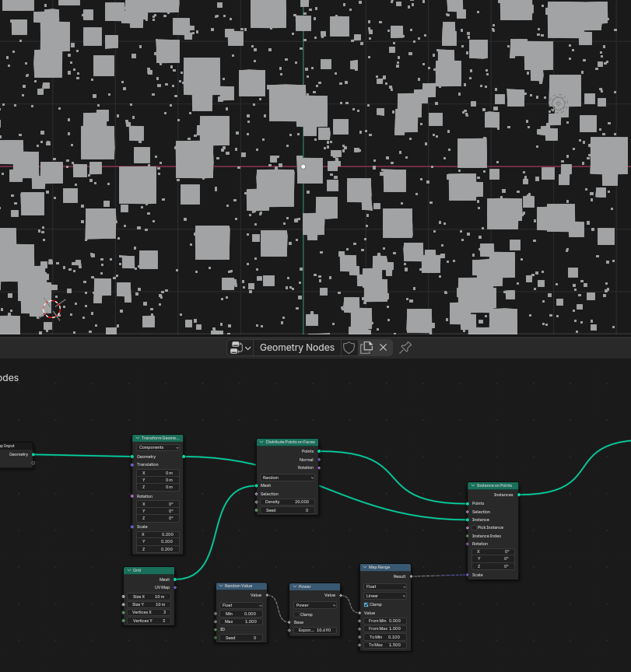The width and height of the screenshot is (631, 672).
Task: Collapse the Transform Geometry node
Action: point(138,438)
